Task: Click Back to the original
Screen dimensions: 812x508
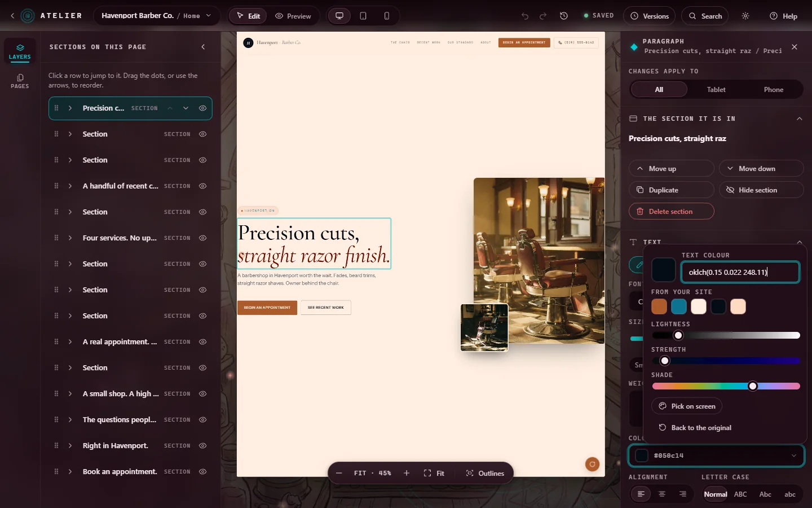Action: [695, 428]
